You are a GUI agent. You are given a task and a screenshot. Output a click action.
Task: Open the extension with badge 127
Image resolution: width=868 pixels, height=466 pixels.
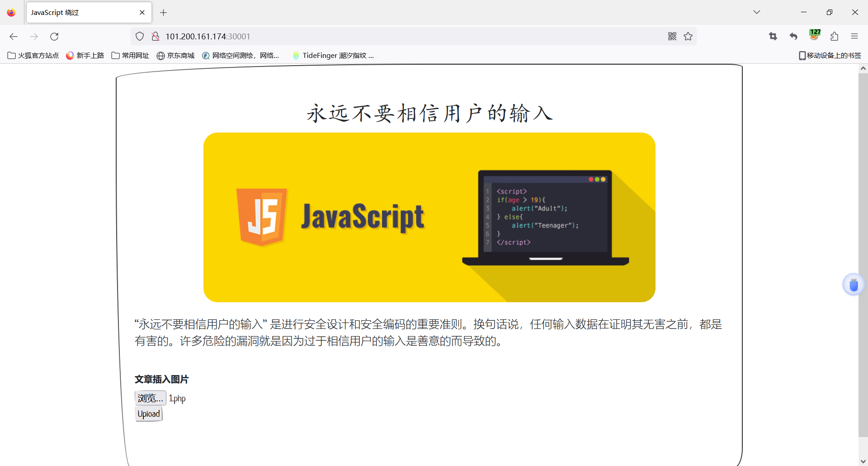[815, 35]
